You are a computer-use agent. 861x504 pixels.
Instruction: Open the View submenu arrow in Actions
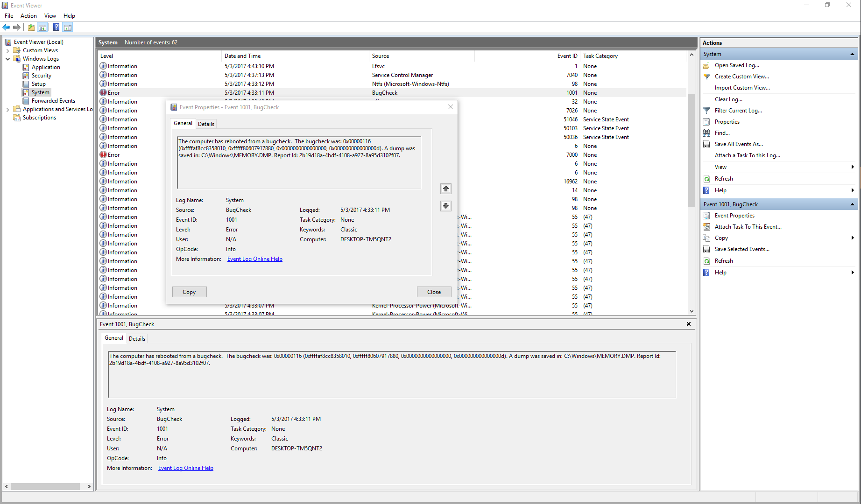click(853, 167)
